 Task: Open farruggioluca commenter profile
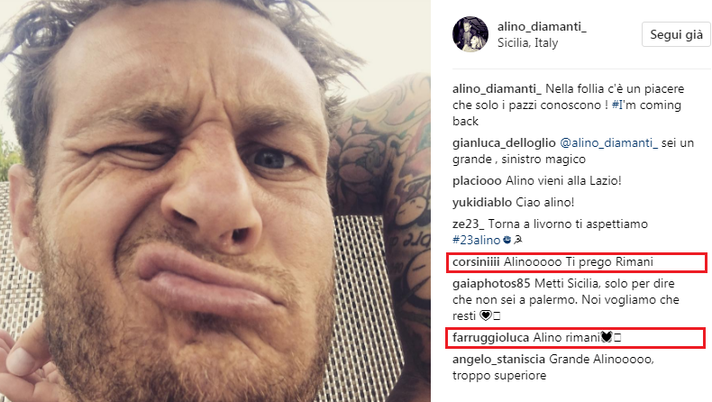coord(491,338)
